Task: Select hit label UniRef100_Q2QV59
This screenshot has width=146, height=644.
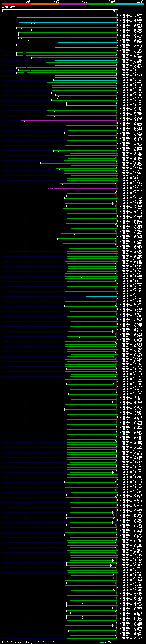Action: tap(131, 103)
